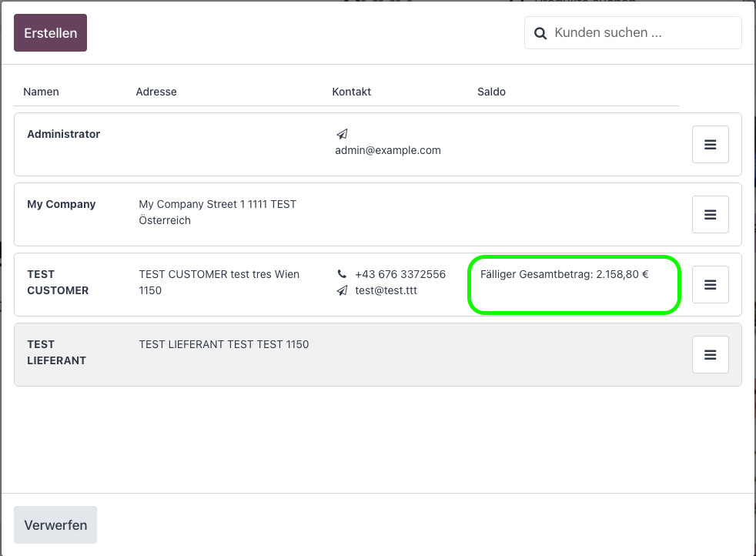Click the Saldo column header
Screen dimensions: 756x556
(x=491, y=92)
